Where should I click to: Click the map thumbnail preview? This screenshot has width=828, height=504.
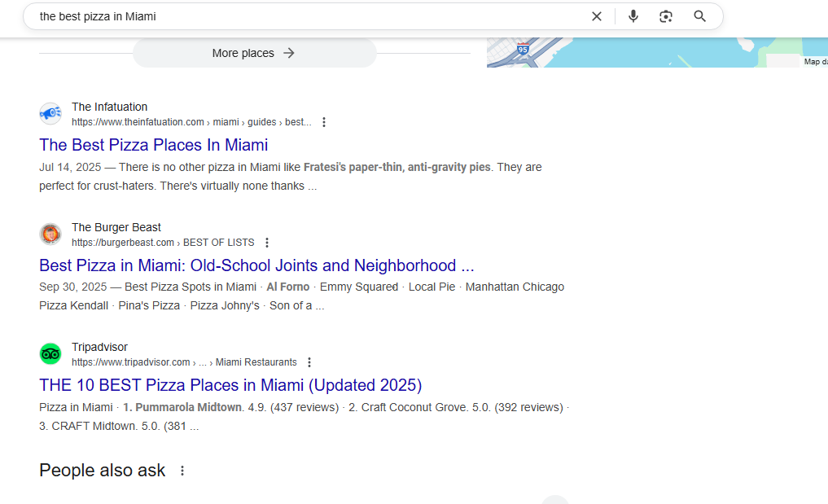click(651, 52)
